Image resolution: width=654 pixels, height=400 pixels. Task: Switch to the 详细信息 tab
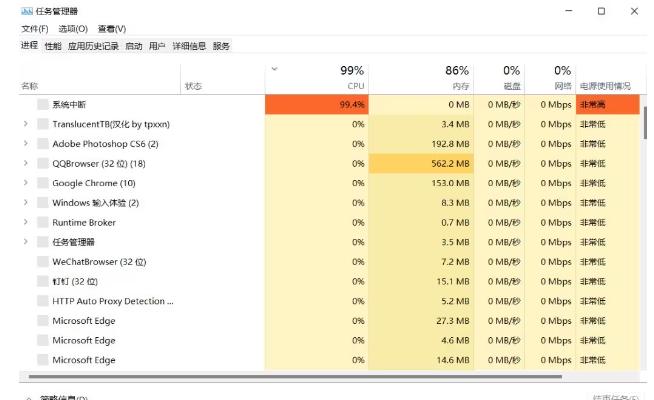[x=189, y=46]
